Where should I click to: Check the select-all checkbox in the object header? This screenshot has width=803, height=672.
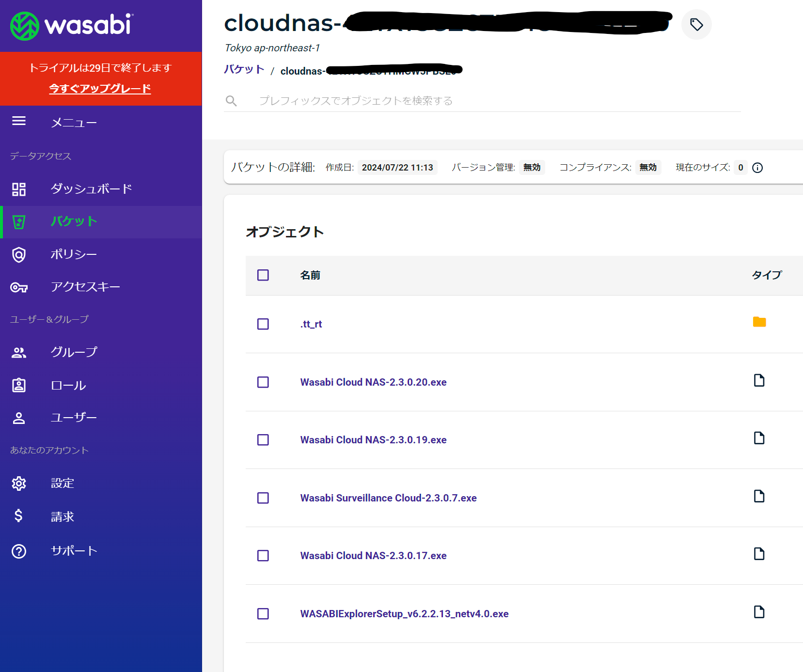[263, 275]
